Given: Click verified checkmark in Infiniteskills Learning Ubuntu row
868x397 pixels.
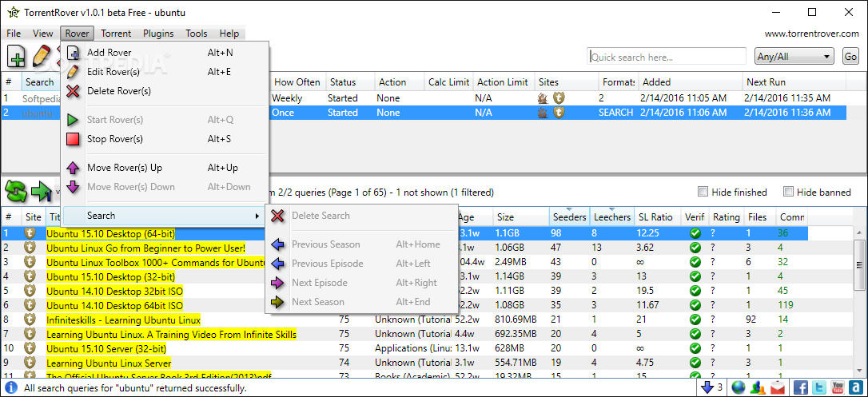Looking at the screenshot, I should (695, 320).
